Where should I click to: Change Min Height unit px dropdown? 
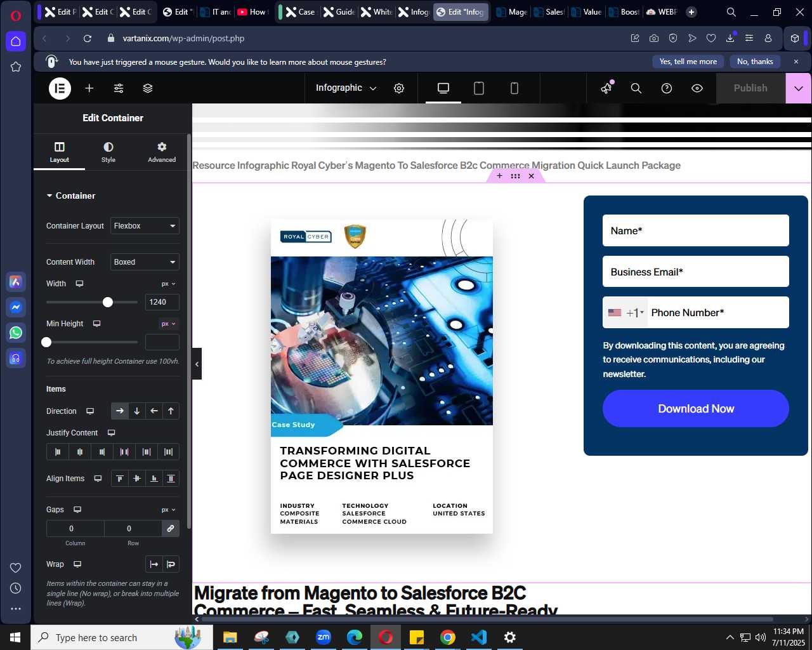[169, 324]
